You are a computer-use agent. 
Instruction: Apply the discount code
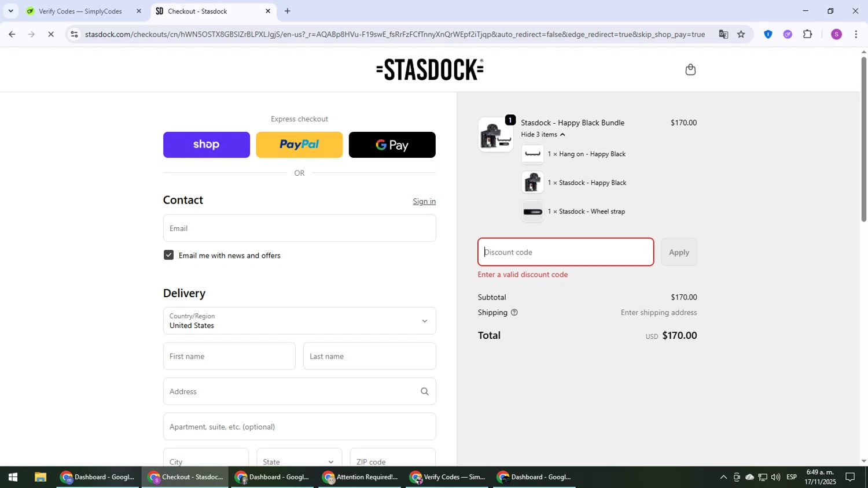[679, 252]
